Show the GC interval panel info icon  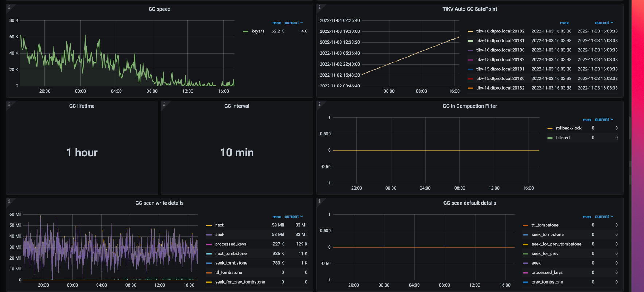click(x=164, y=104)
